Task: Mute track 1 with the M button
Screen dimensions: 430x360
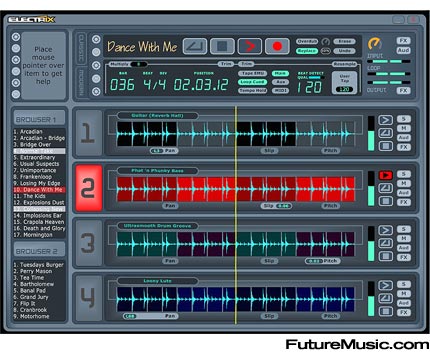Action: (404, 128)
